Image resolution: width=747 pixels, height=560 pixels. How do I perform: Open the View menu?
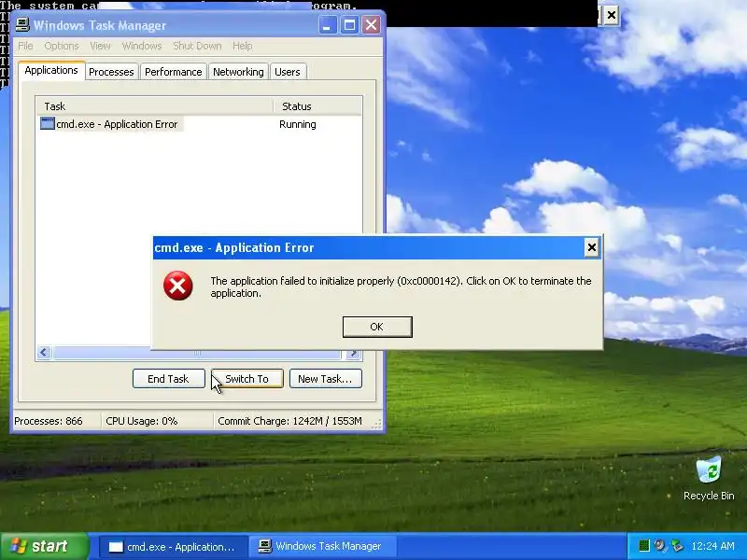[100, 46]
